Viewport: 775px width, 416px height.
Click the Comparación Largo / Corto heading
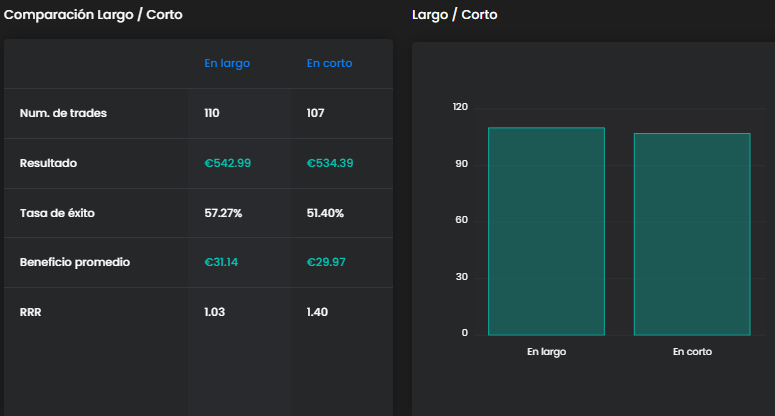94,15
